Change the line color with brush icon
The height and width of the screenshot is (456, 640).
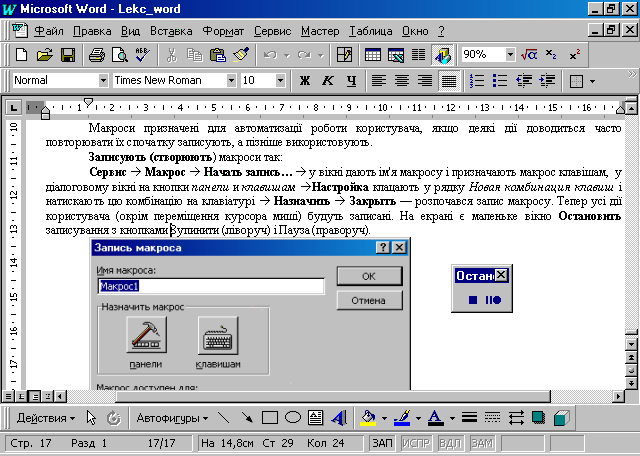[402, 418]
